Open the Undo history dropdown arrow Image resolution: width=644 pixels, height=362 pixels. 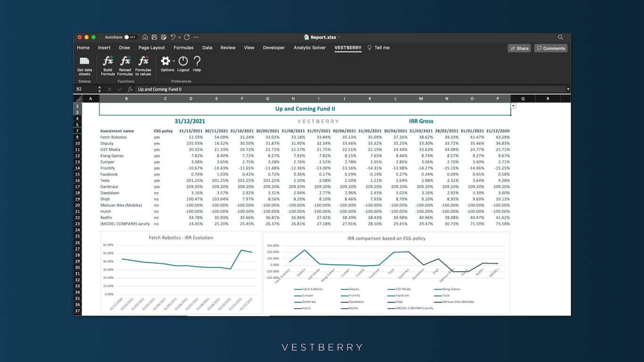pyautogui.click(x=179, y=37)
